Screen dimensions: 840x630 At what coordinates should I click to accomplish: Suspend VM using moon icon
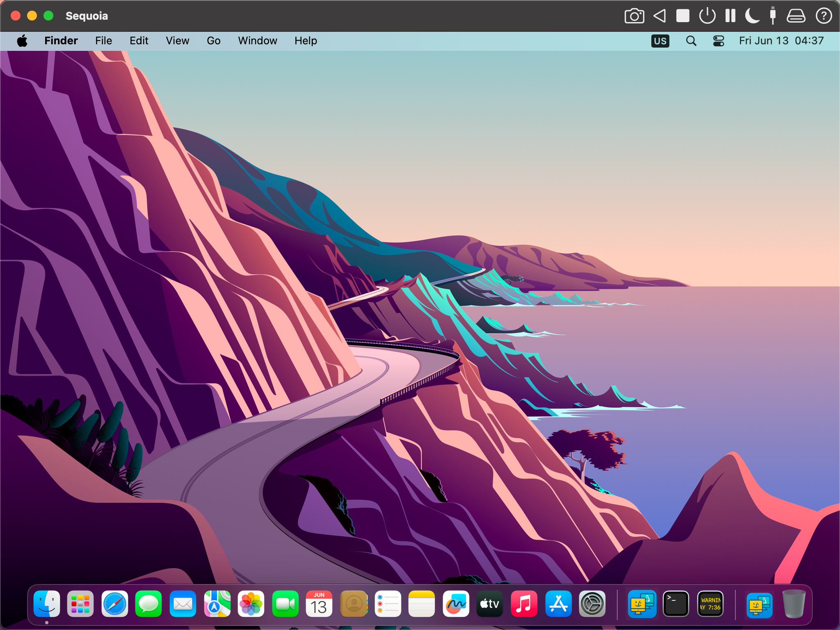click(x=752, y=16)
